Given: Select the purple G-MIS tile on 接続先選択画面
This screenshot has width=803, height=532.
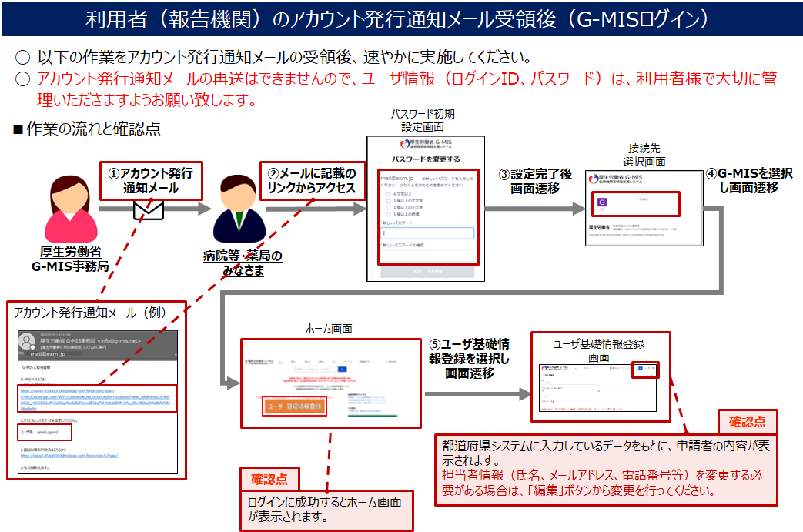Looking at the screenshot, I should coord(602,202).
